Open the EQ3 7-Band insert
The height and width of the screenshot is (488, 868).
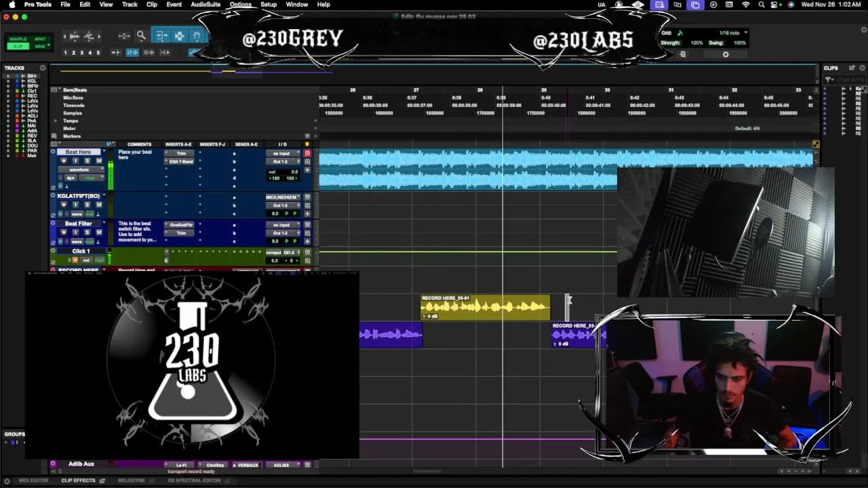(181, 161)
